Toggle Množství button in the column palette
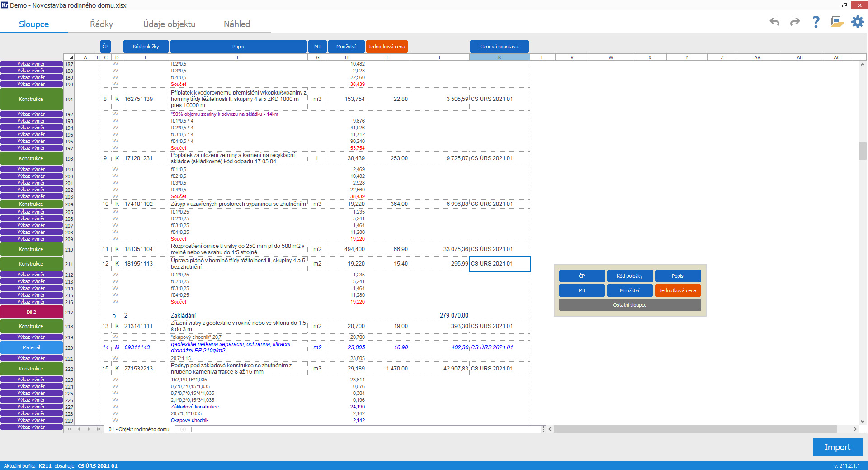The width and height of the screenshot is (868, 470). (x=629, y=290)
